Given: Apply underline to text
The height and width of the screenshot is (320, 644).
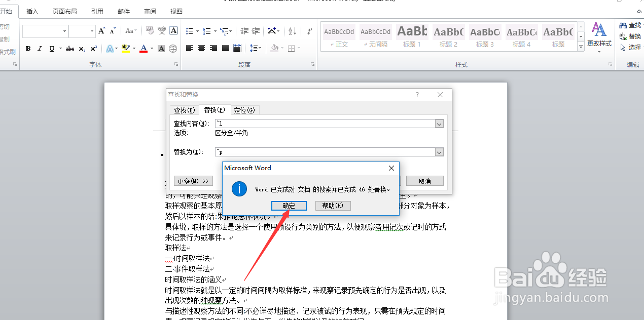Looking at the screenshot, I should [x=52, y=49].
